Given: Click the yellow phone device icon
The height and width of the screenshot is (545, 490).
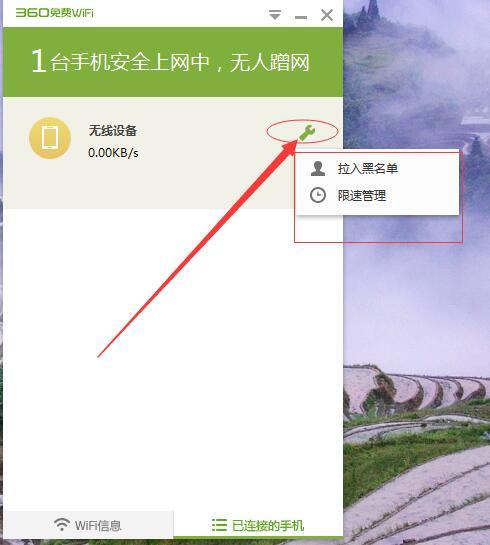Looking at the screenshot, I should pos(50,138).
